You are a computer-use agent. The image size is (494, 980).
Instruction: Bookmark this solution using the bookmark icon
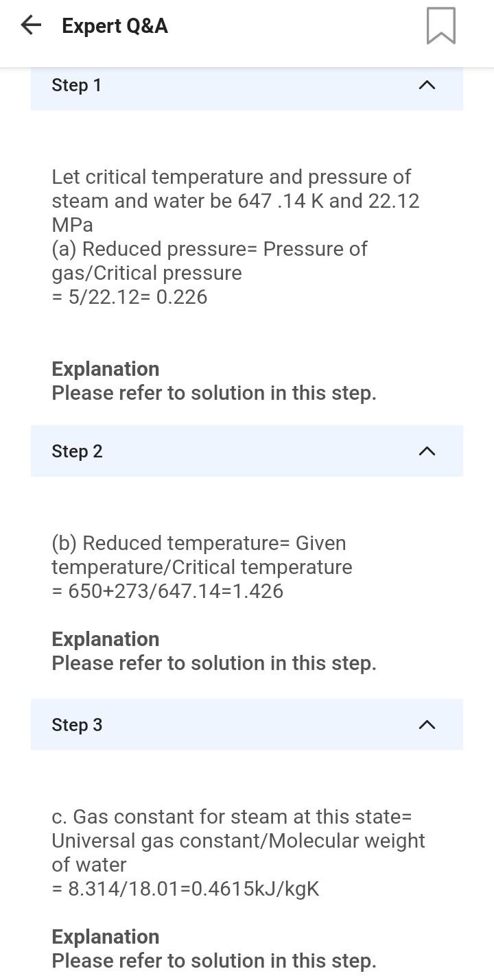click(x=440, y=27)
